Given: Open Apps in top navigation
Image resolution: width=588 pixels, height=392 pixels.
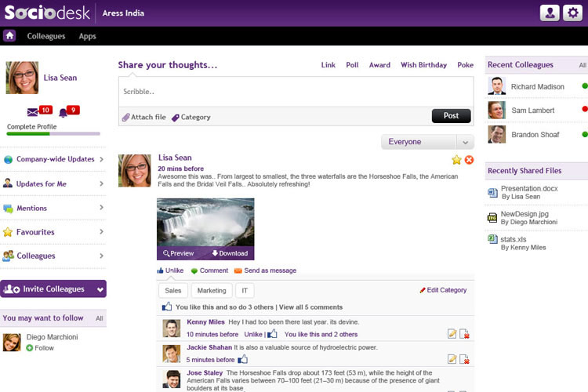Looking at the screenshot, I should 87,36.
